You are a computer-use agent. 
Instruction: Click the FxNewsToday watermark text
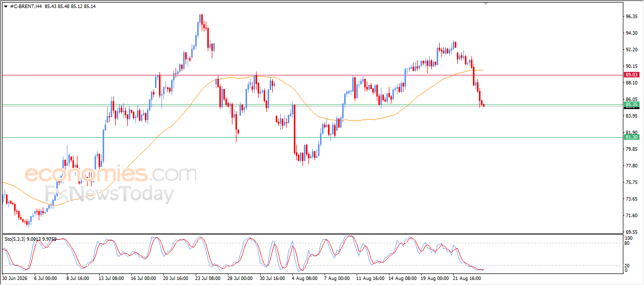click(x=109, y=194)
